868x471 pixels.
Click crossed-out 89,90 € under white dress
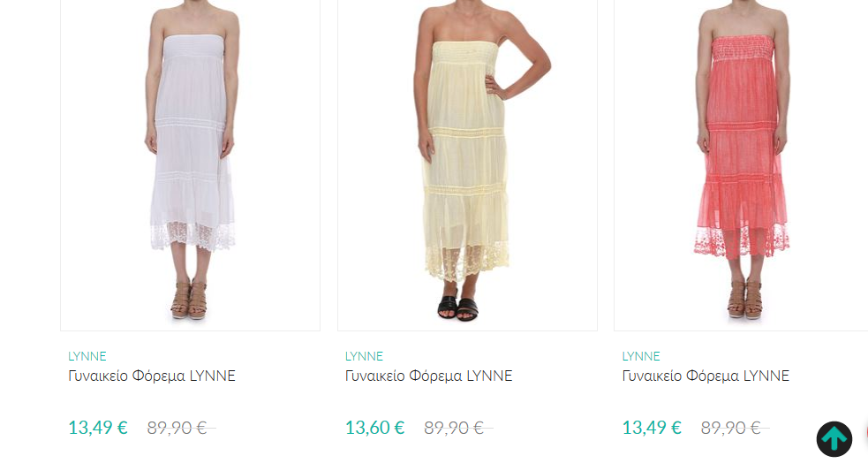coord(177,428)
